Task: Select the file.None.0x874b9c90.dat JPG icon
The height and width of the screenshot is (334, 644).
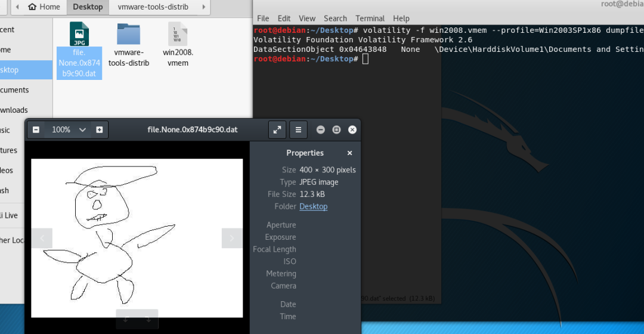Action: tap(79, 33)
